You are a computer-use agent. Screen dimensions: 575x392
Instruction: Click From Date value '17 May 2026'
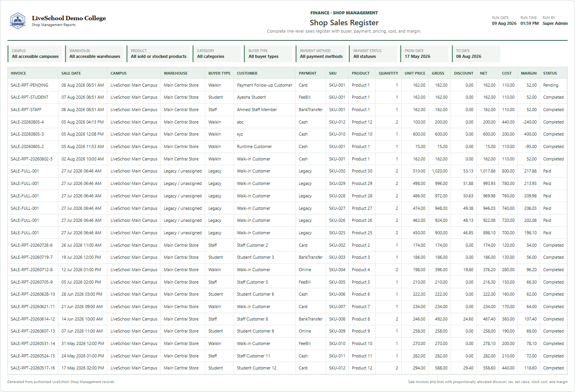tap(418, 56)
